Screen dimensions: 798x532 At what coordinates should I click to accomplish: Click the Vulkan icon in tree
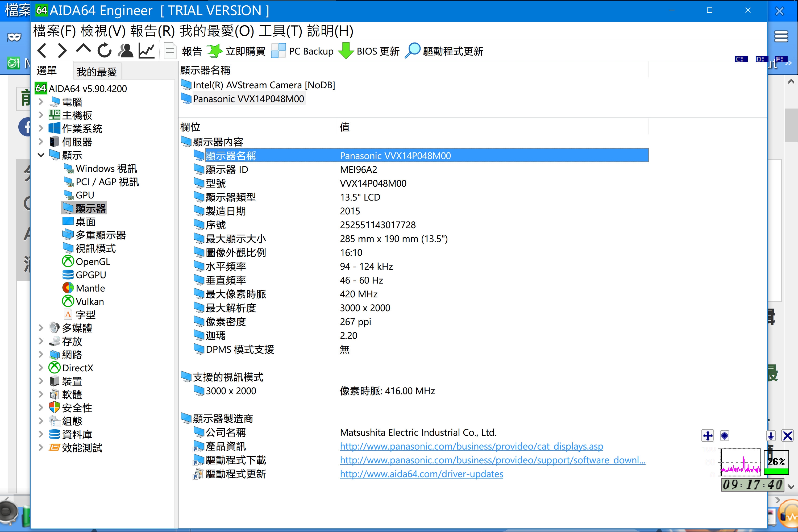pos(68,301)
